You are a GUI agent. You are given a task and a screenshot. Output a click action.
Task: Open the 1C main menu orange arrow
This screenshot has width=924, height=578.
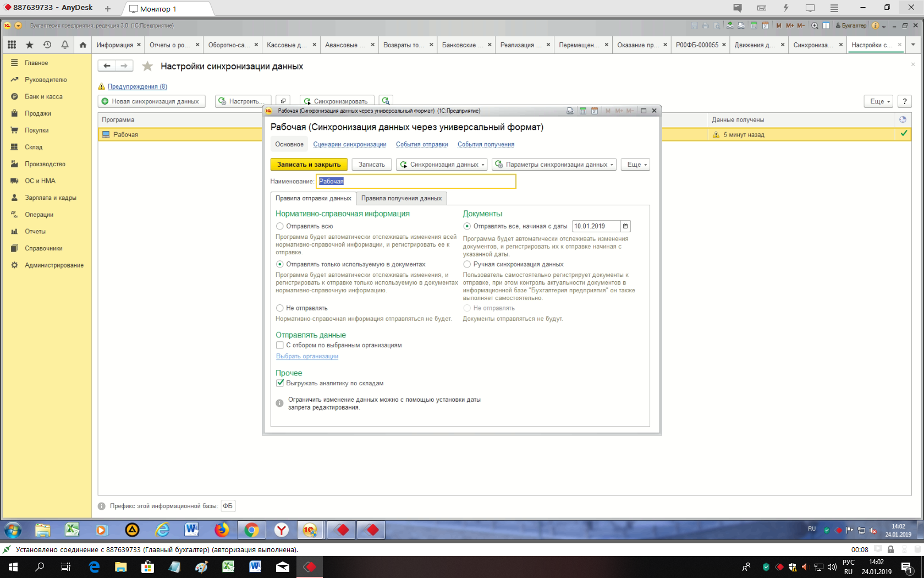[18, 25]
